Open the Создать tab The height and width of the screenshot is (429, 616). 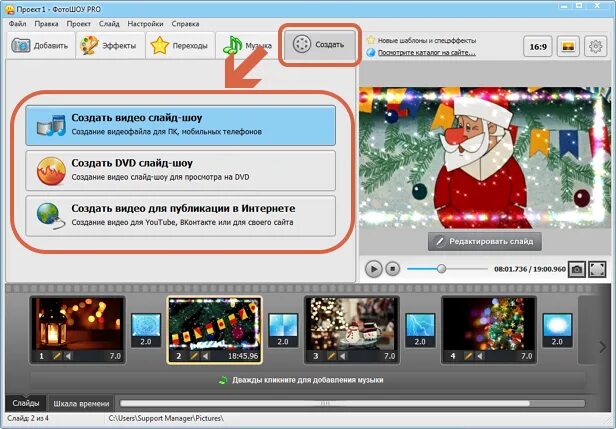coord(320,44)
